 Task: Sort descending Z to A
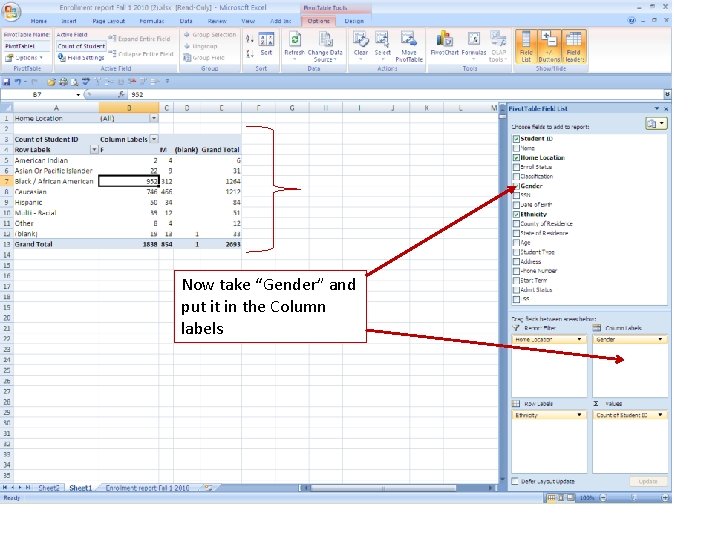tap(249, 54)
